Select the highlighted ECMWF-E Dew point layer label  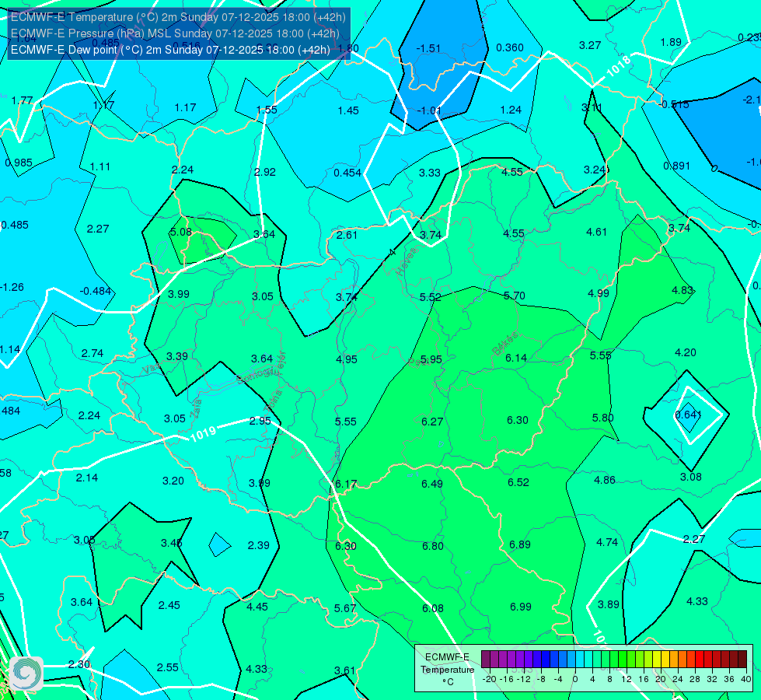click(x=170, y=50)
